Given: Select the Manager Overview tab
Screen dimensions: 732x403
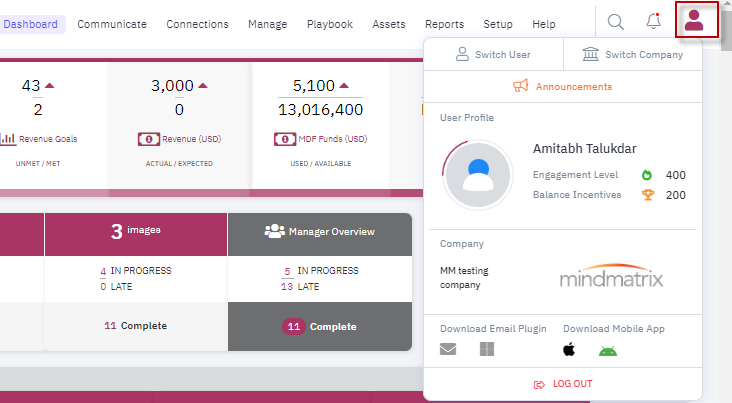Looking at the screenshot, I should [x=320, y=234].
